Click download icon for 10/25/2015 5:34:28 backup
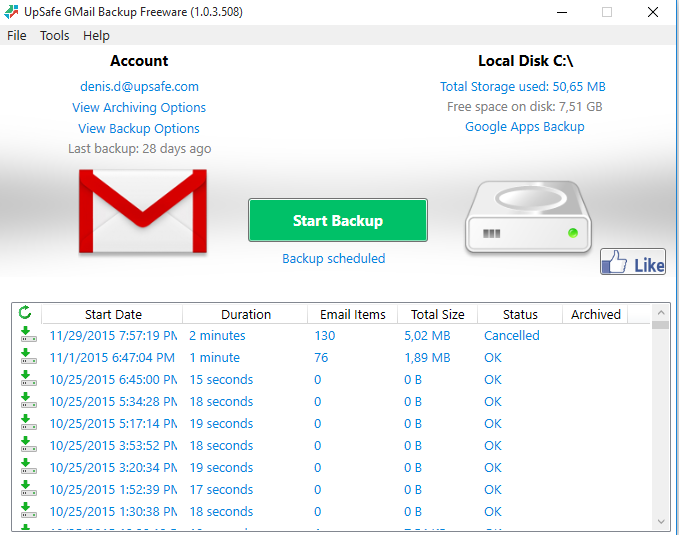This screenshot has height=535, width=679. [28, 402]
